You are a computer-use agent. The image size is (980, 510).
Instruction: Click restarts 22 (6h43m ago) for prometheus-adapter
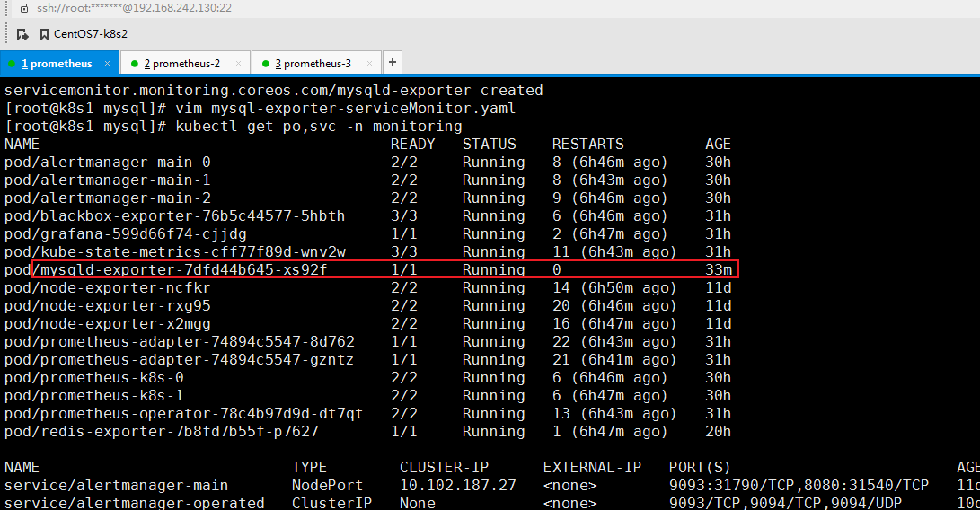tap(614, 342)
